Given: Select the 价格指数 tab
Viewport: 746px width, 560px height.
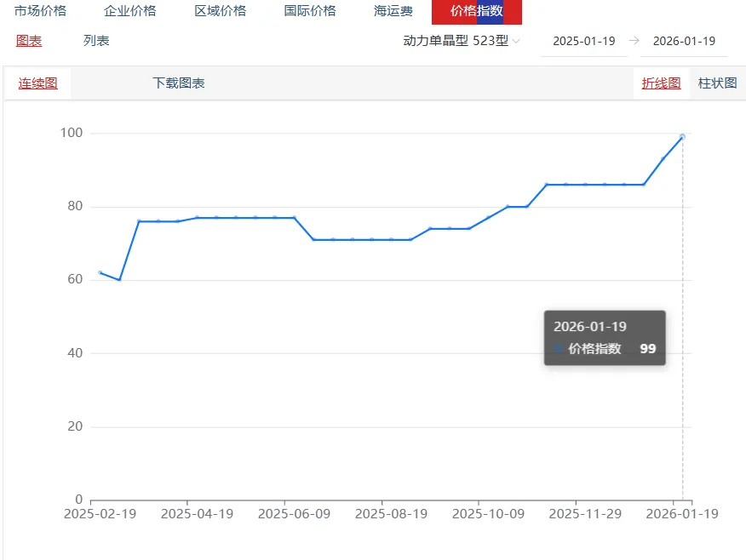Looking at the screenshot, I should (477, 11).
